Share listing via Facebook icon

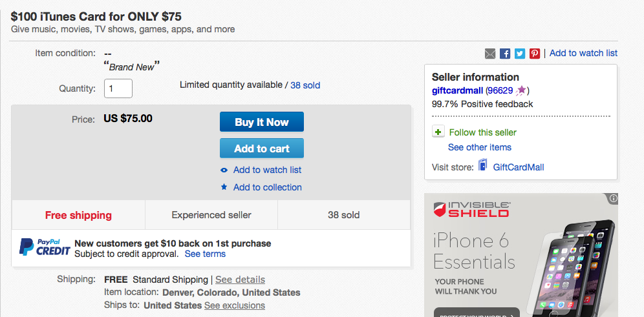click(505, 54)
